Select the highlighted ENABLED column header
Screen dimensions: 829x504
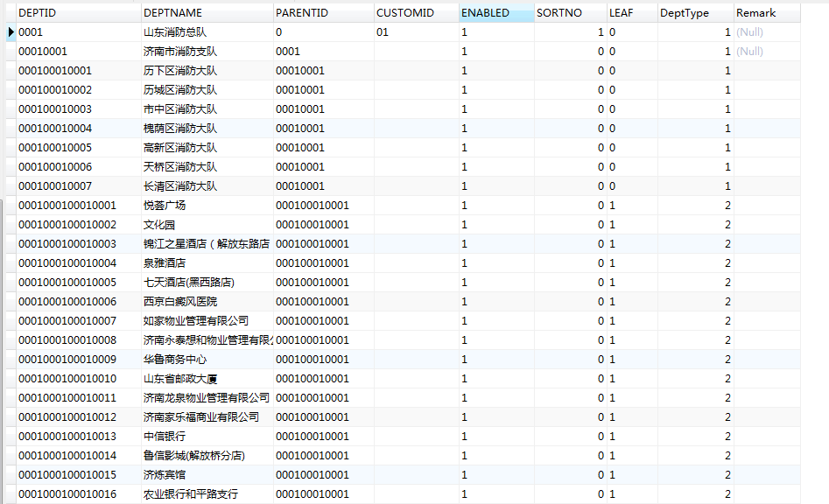tap(496, 12)
